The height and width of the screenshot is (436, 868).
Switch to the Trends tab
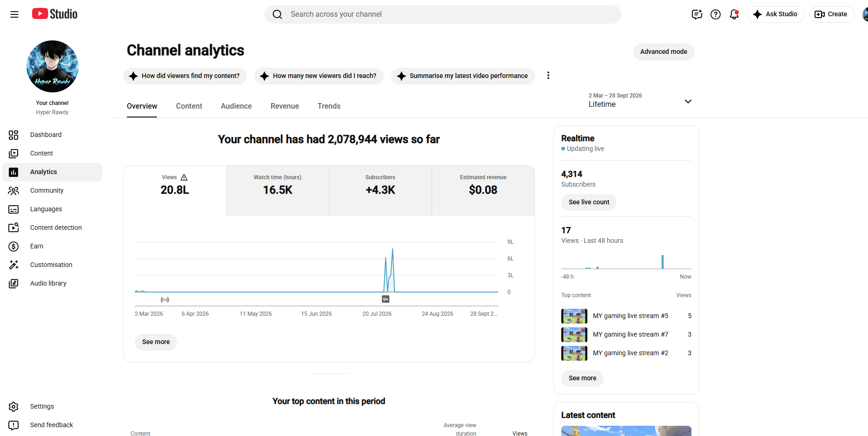point(329,106)
